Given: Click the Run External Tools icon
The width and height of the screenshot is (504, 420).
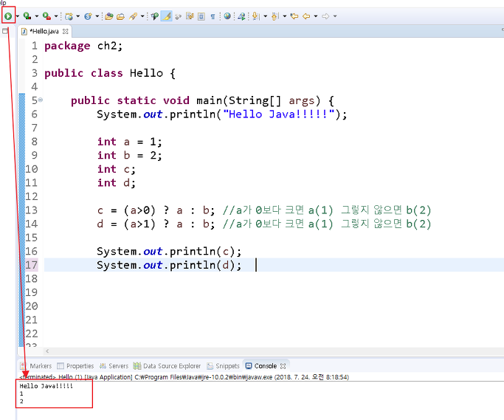Looking at the screenshot, I should tap(46, 16).
